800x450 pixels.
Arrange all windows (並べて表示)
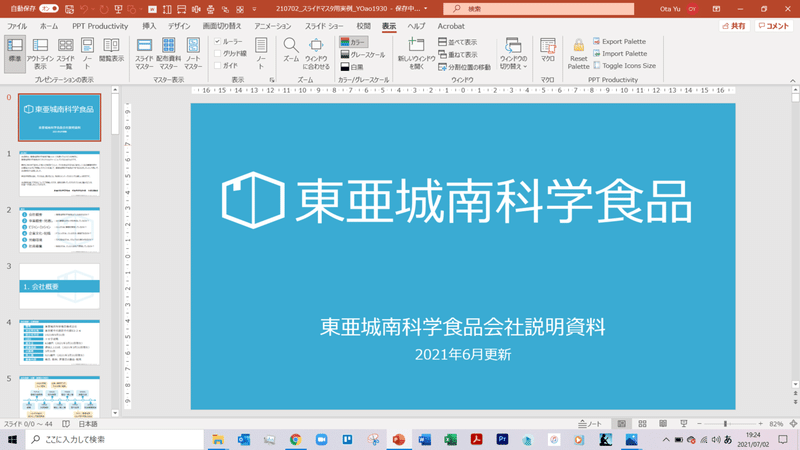pos(458,42)
